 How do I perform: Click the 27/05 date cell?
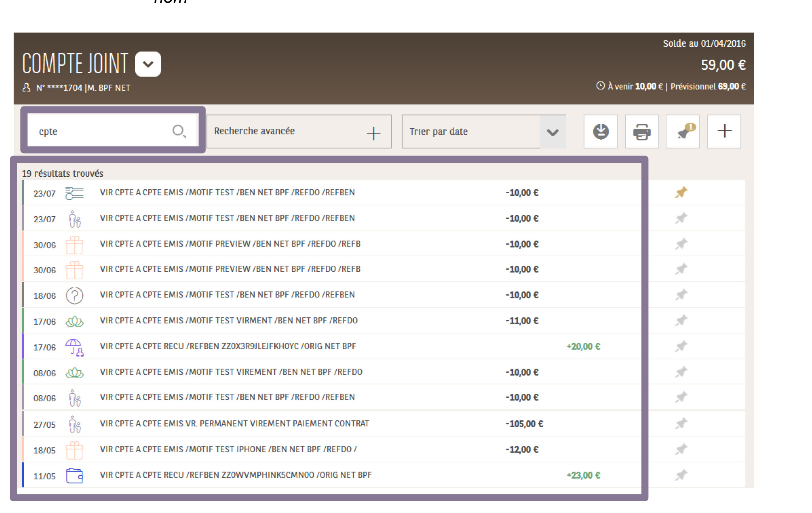tap(45, 425)
